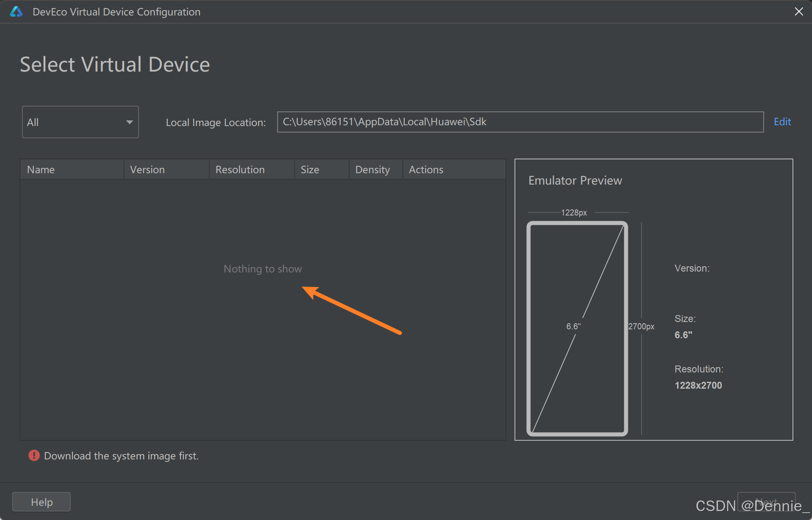812x520 pixels.
Task: Click the red error warning icon
Action: coord(34,455)
